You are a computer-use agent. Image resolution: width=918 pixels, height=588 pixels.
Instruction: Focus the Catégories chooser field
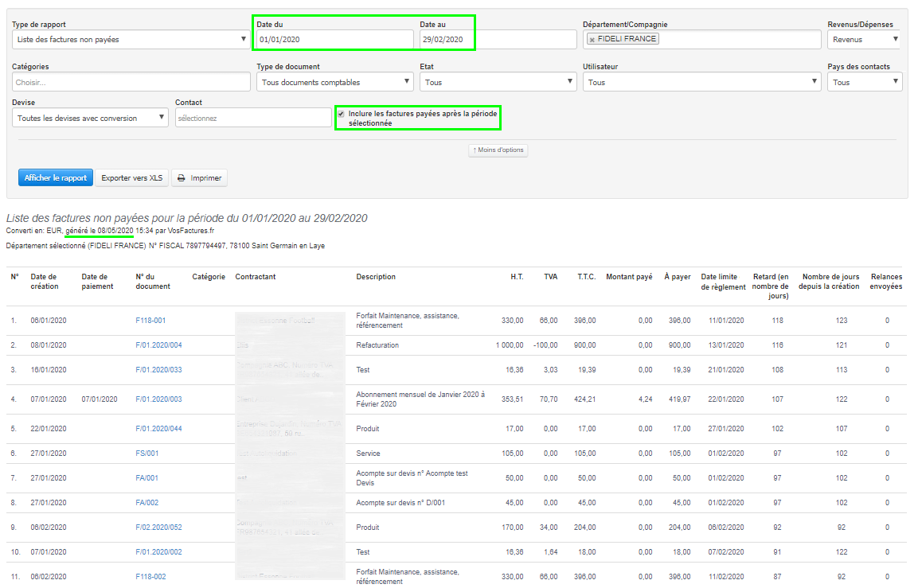(131, 82)
